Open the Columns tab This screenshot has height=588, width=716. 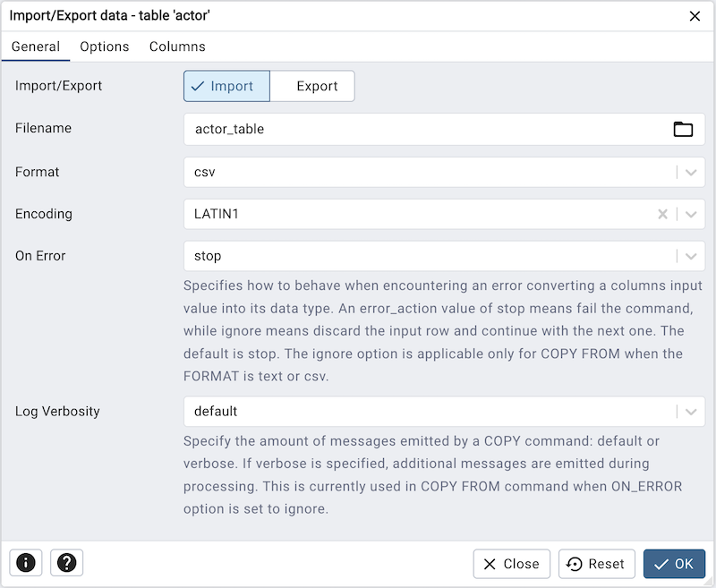tap(176, 46)
